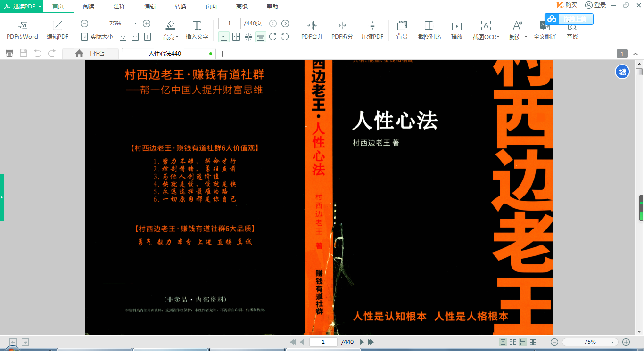Start 播放 slideshow playback
Screen dimensions: 644x351
[457, 30]
